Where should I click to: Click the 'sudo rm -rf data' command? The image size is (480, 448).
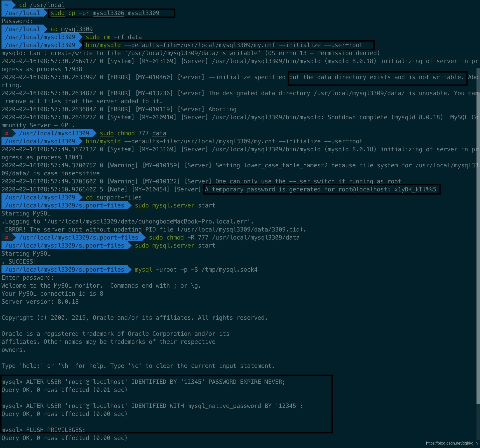[x=114, y=37]
